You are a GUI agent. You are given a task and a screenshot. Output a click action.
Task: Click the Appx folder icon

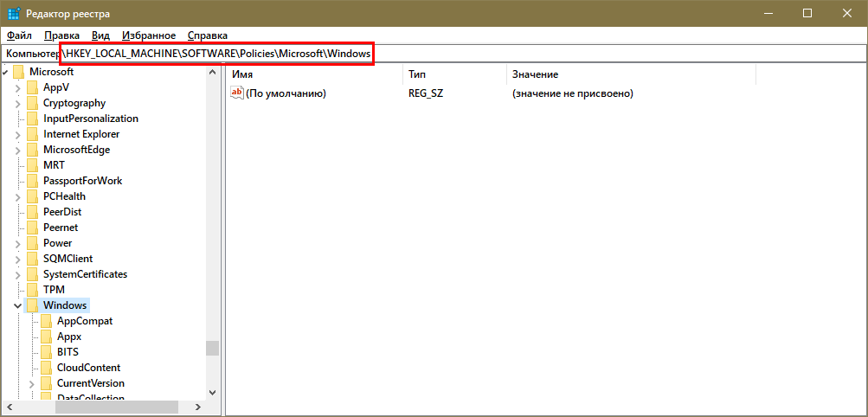pos(47,337)
